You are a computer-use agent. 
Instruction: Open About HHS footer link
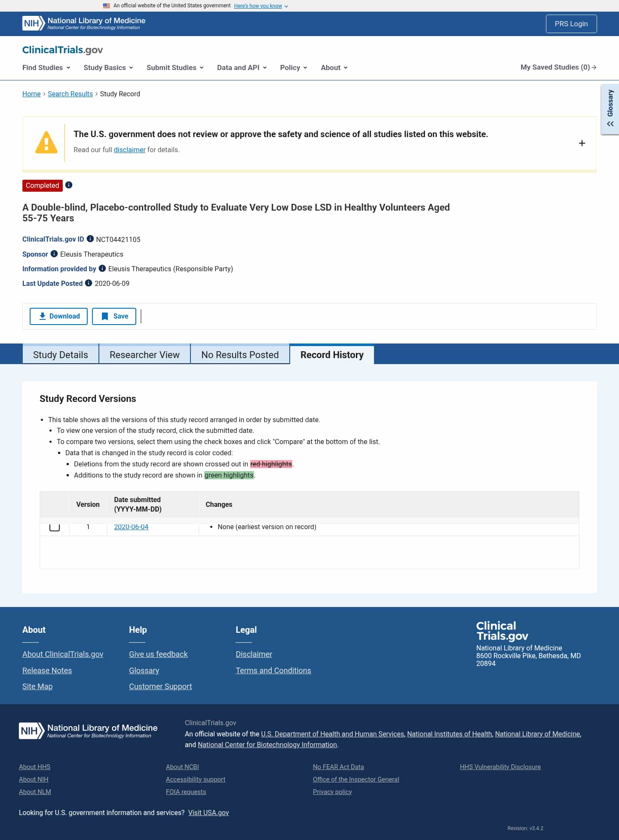pyautogui.click(x=34, y=766)
